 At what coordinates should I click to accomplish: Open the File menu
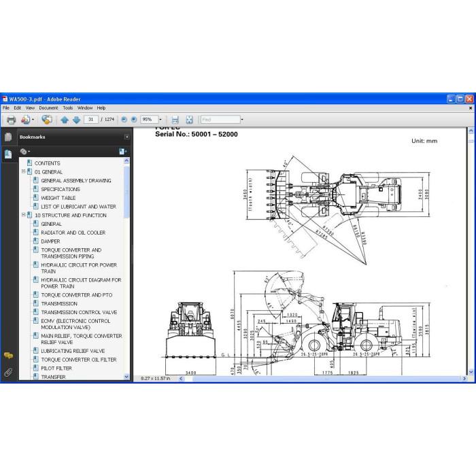coord(5,107)
